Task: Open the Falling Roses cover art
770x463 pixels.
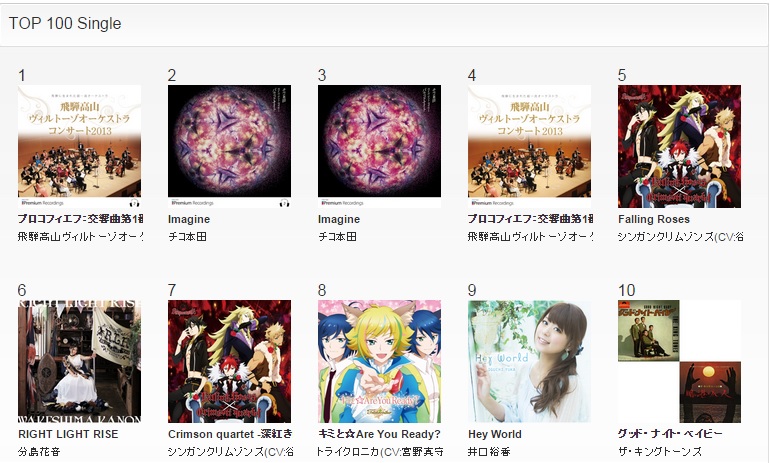Action: pos(680,146)
